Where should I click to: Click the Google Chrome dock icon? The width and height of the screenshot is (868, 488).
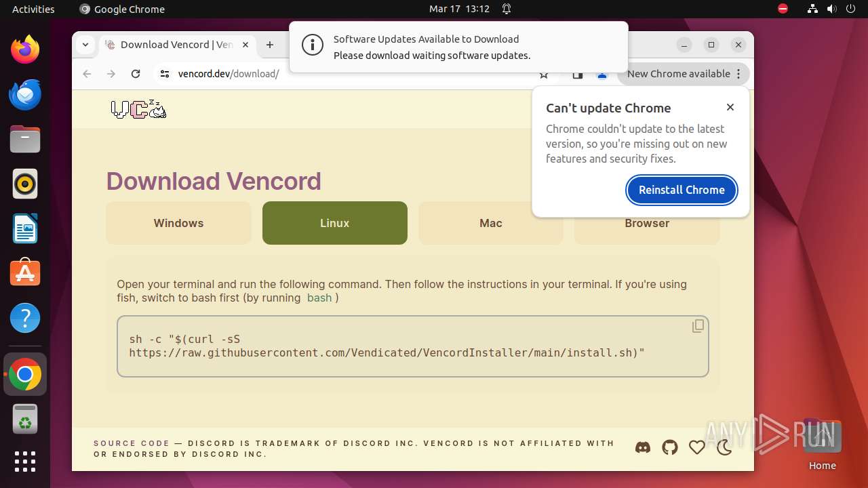25,374
